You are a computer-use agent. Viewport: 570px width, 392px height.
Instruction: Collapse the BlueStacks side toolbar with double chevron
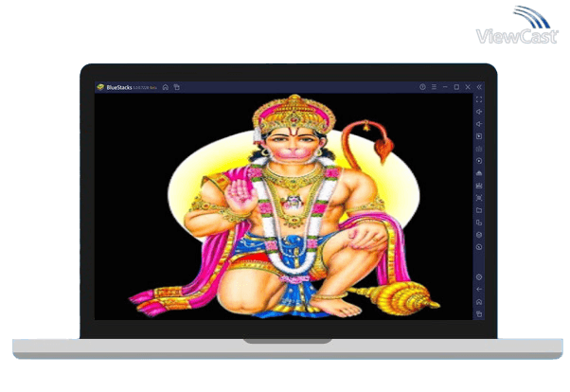pos(479,87)
